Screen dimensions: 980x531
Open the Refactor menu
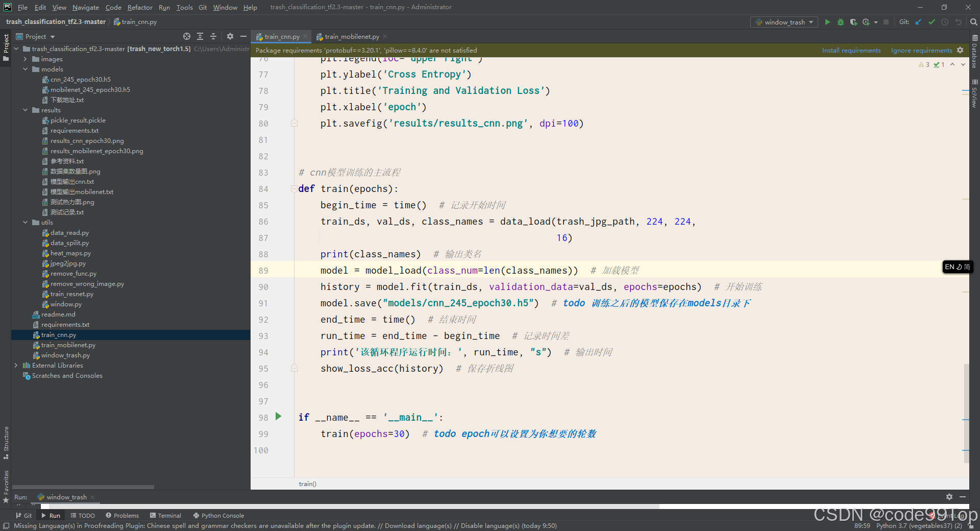(140, 7)
